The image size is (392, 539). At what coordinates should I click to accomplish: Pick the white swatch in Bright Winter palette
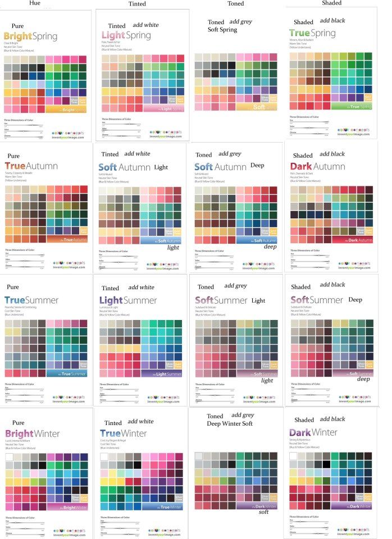10,457
